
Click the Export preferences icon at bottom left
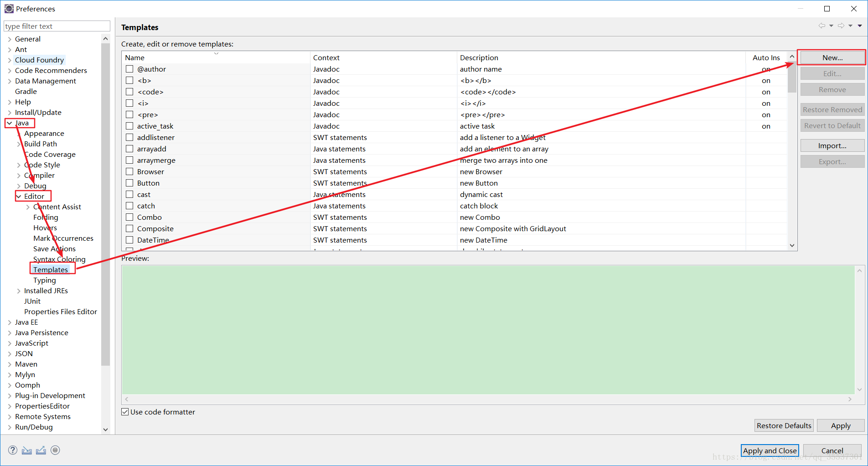41,450
